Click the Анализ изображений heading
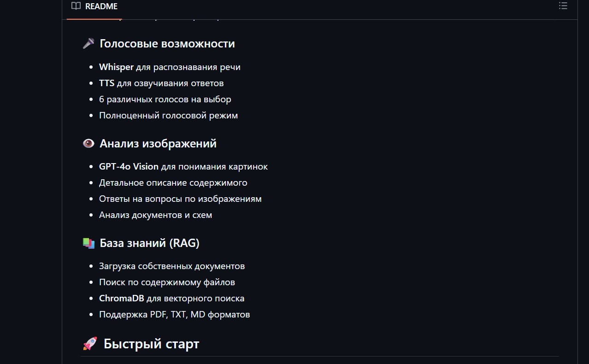589x364 pixels. point(158,144)
